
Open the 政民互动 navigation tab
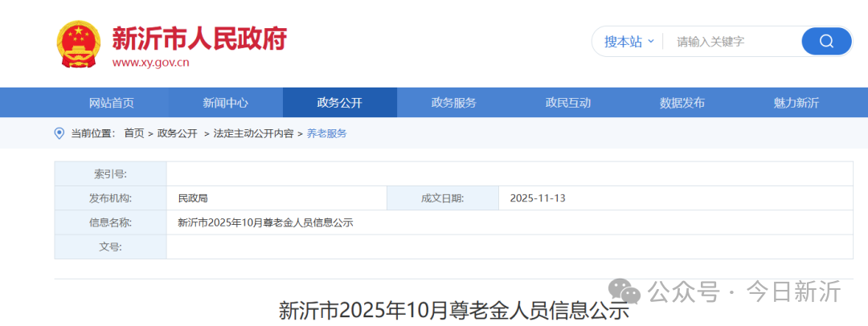click(x=567, y=103)
